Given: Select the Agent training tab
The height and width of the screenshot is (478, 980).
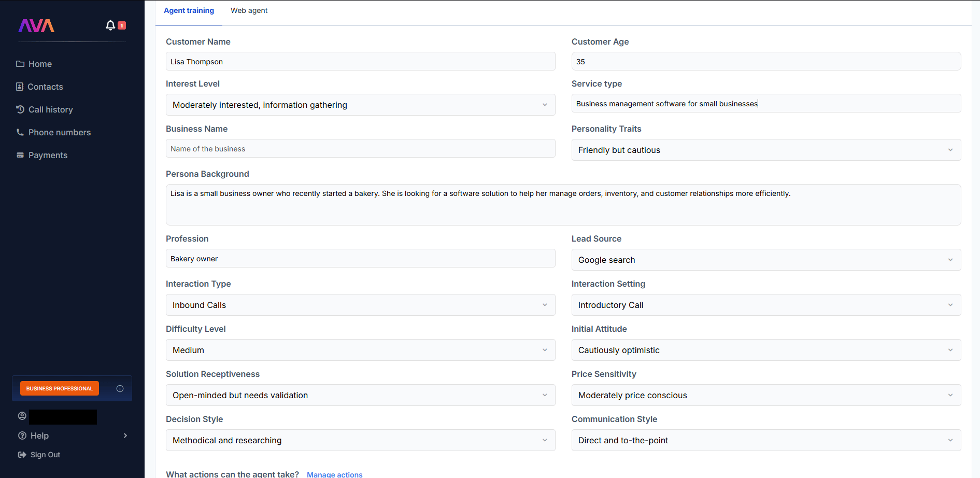Looking at the screenshot, I should (x=189, y=10).
